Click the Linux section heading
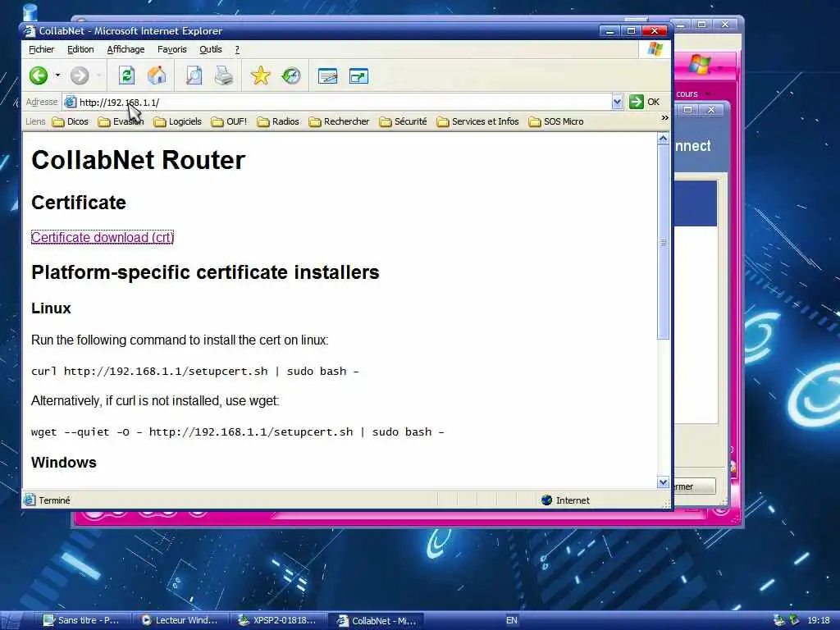Viewport: 840px width, 630px height. pyautogui.click(x=51, y=308)
